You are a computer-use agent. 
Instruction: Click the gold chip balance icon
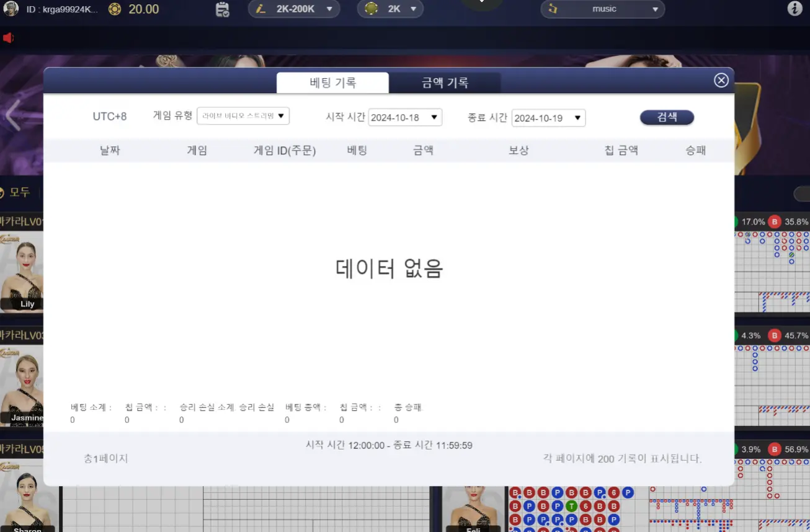(115, 9)
